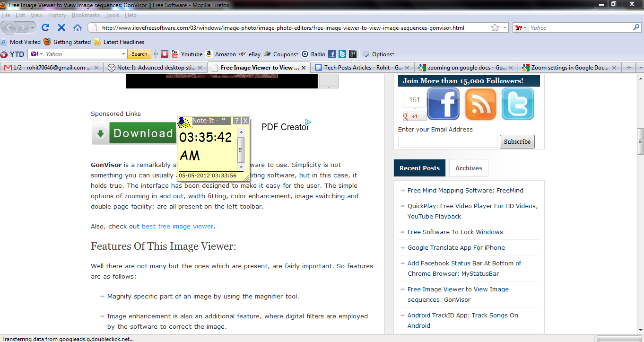Screen dimensions: 644x342
Task: Click the small Twitter icon in the YTD toolbar
Action: [x=342, y=54]
